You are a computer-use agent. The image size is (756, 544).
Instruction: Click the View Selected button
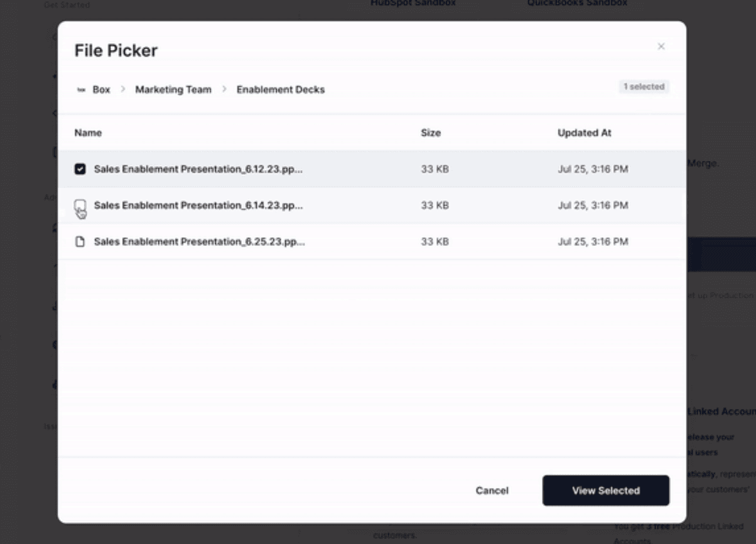point(605,491)
